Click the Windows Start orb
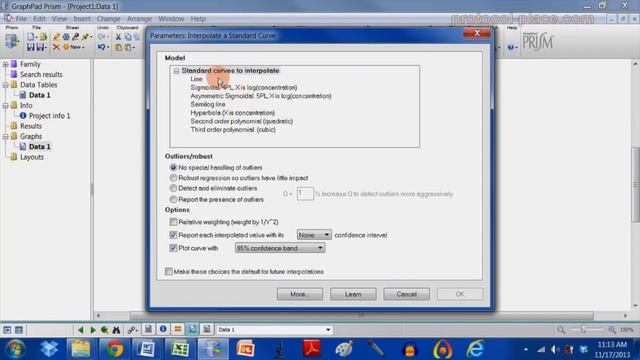Screen dimensions: 640x360 [x=16, y=349]
